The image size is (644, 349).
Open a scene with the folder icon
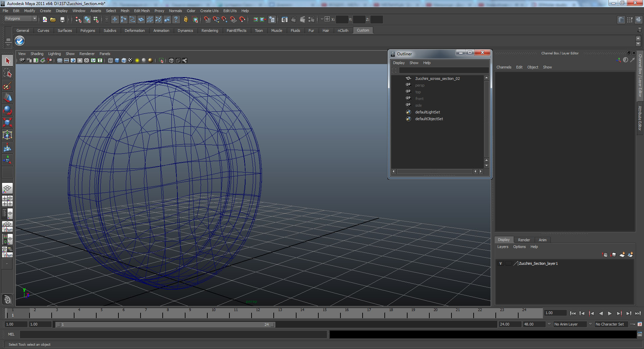click(53, 19)
